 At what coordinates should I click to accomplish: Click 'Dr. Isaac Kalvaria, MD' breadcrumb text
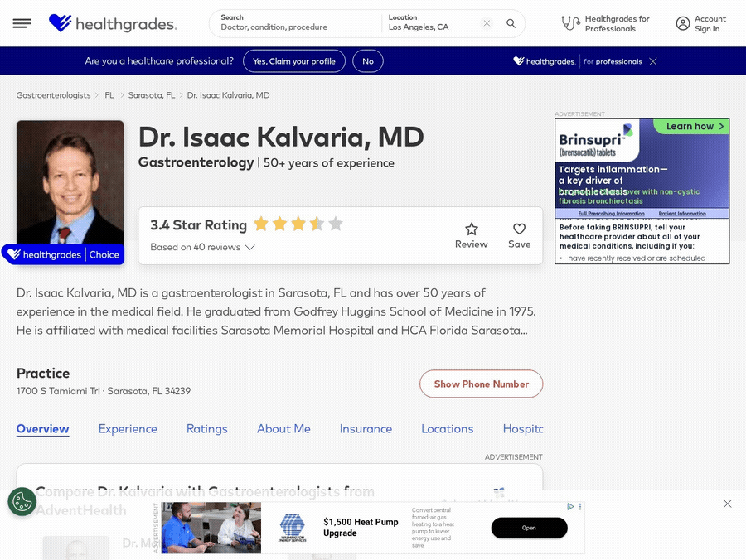pyautogui.click(x=229, y=95)
